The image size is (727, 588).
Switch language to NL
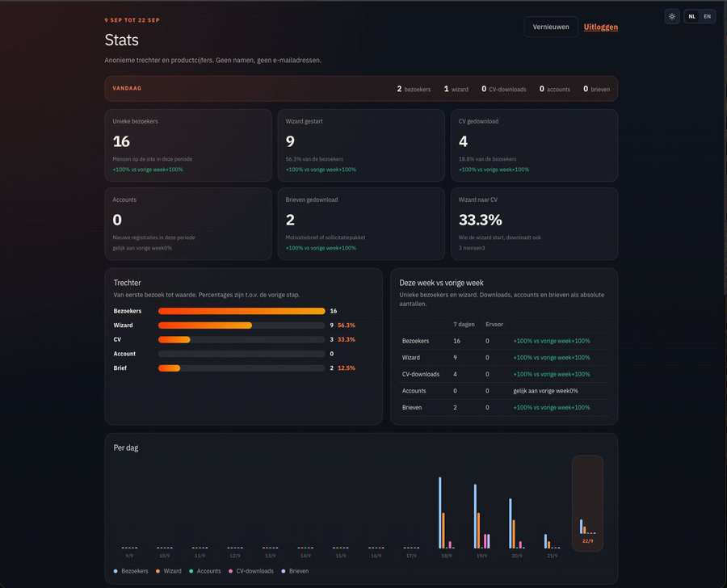click(691, 17)
